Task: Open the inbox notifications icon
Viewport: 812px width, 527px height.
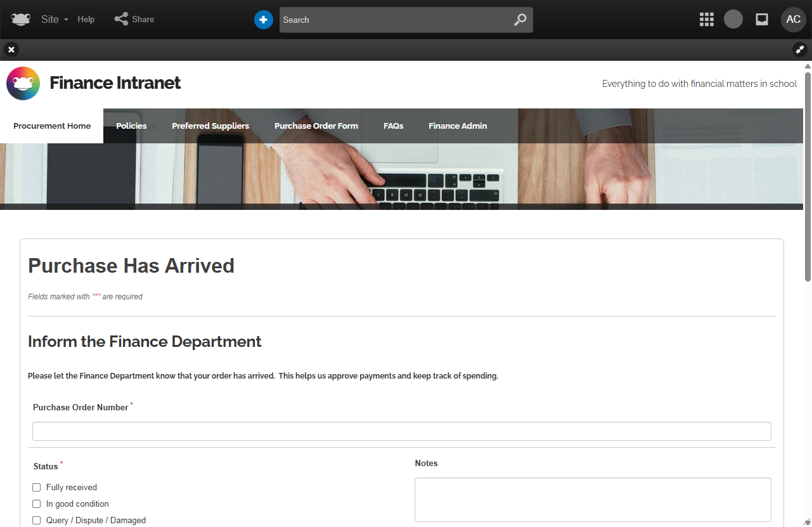Action: tap(762, 20)
